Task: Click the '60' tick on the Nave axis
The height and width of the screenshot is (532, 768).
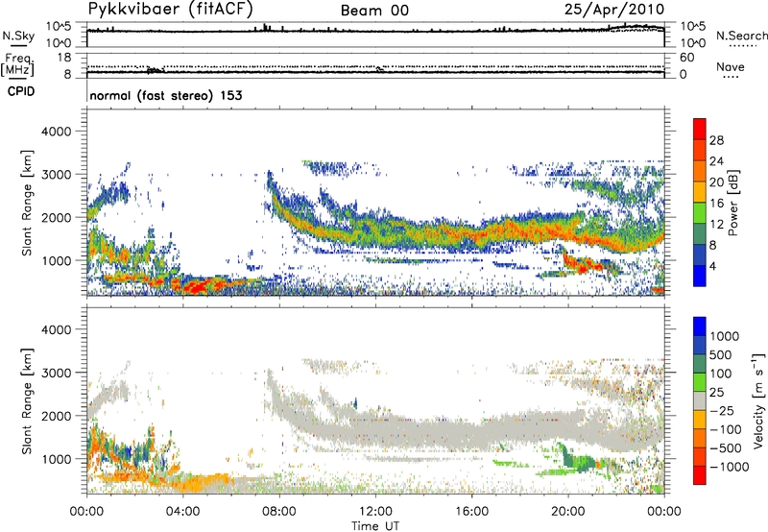Action: click(x=686, y=58)
